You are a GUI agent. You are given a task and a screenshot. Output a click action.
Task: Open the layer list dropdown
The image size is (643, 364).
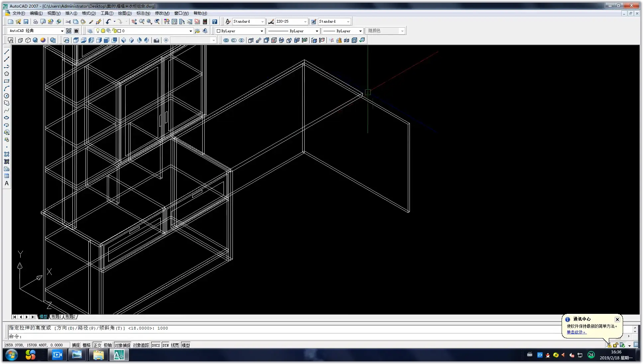(x=190, y=31)
